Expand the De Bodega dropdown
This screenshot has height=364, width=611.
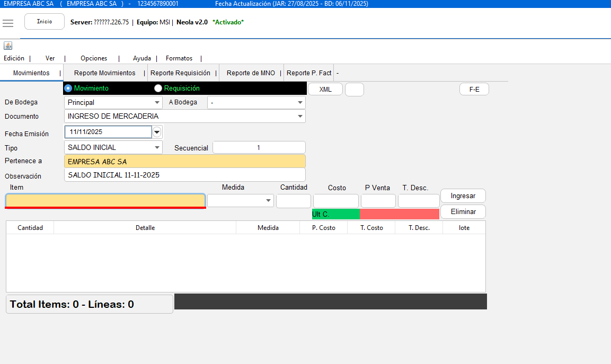point(157,103)
